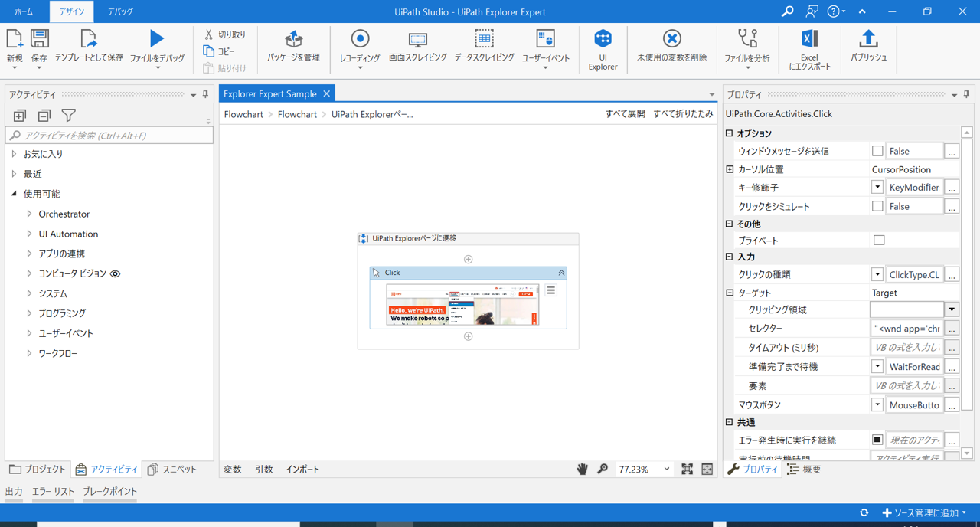Open the Click activity options menu

[x=550, y=290]
